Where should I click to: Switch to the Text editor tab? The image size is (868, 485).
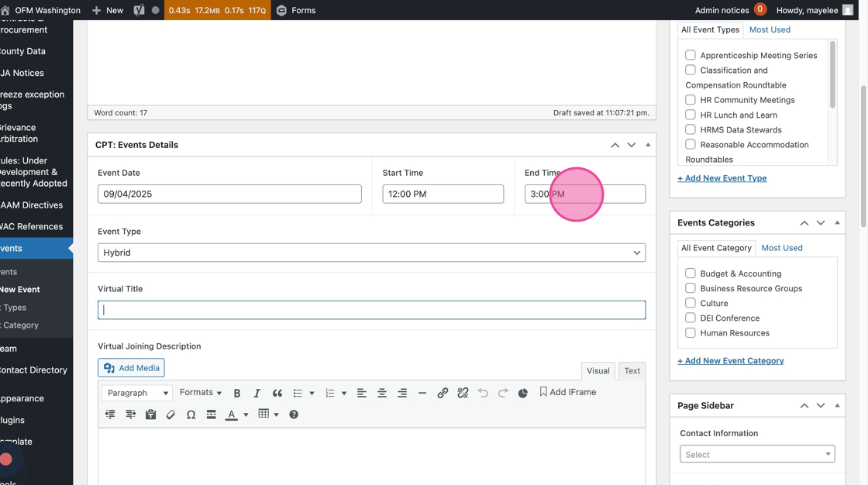632,371
